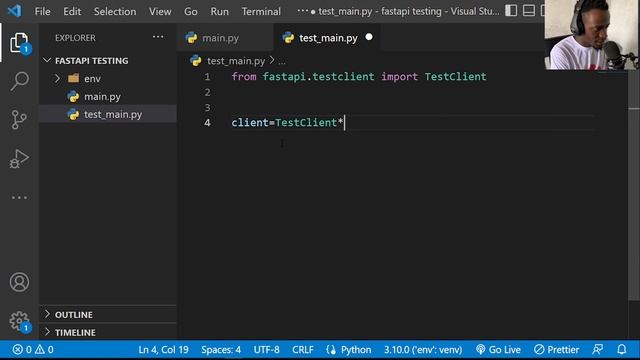
Task: Expand the OUTLINE section
Action: 109,315
